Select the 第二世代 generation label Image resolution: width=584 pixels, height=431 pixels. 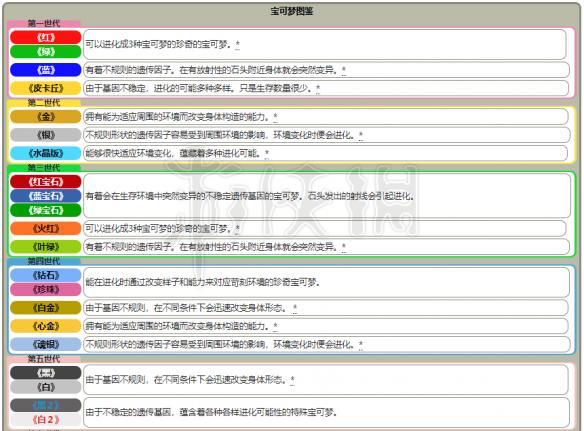(x=44, y=102)
